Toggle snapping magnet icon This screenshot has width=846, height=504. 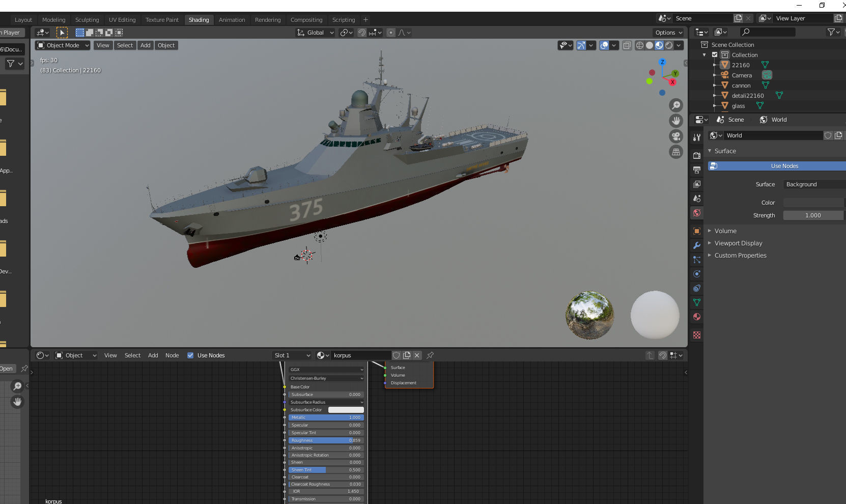point(362,33)
